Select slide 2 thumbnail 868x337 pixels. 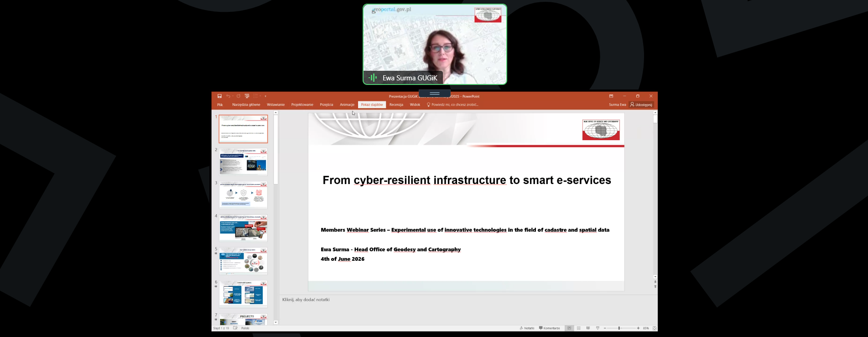tap(243, 162)
